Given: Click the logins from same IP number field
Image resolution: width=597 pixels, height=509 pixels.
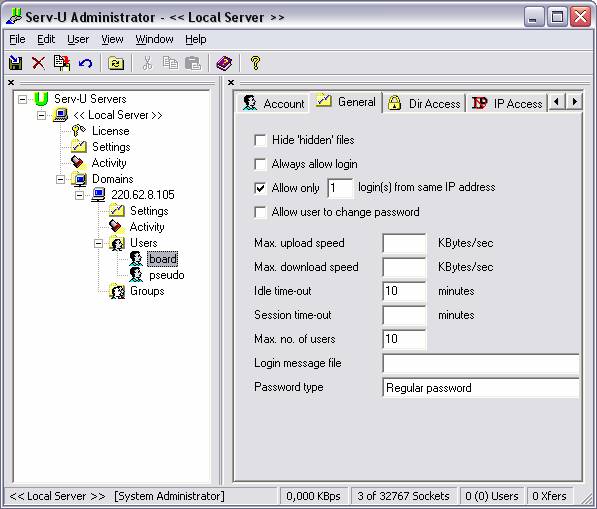Looking at the screenshot, I should [340, 188].
